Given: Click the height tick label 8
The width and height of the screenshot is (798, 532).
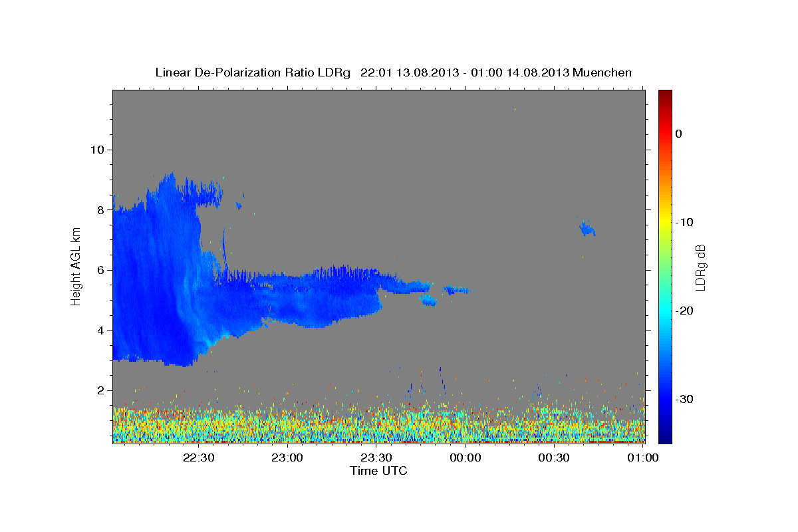Looking at the screenshot, I should (101, 210).
